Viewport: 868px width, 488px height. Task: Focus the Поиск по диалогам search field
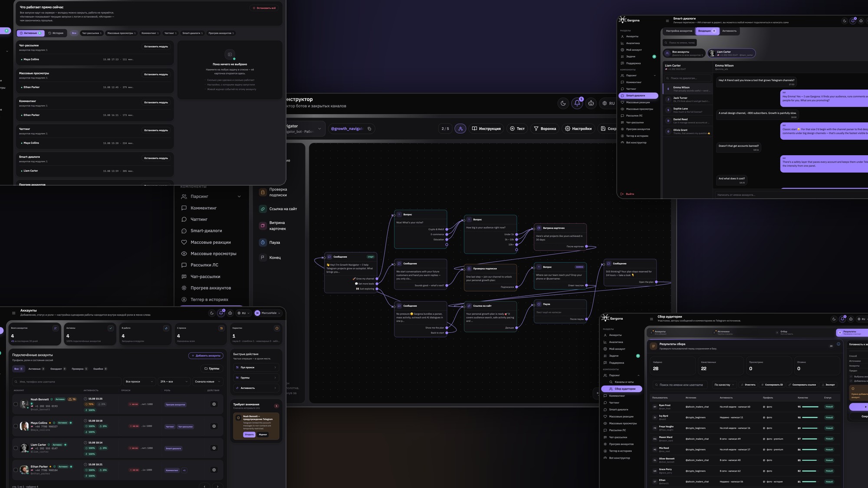[687, 78]
